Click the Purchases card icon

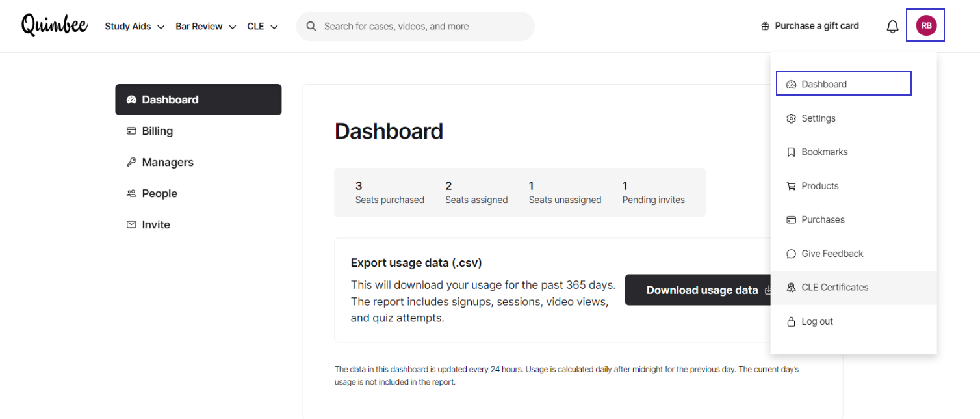pyautogui.click(x=791, y=220)
